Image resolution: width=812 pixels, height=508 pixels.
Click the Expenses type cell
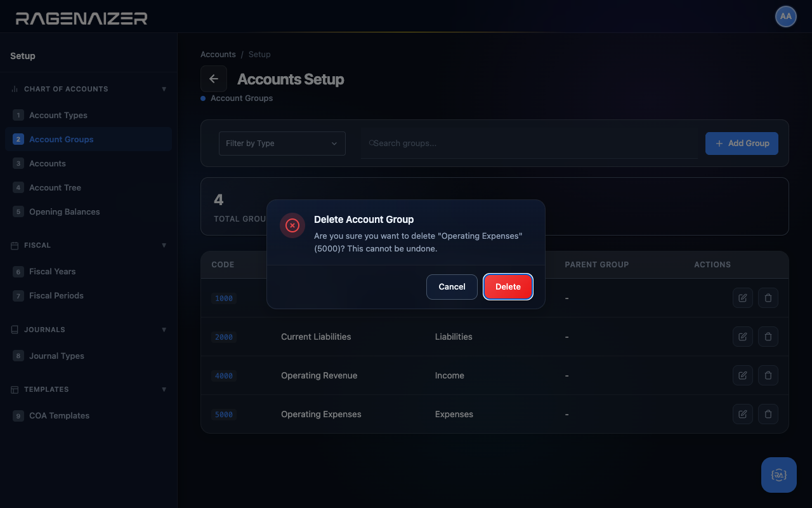coord(454,414)
